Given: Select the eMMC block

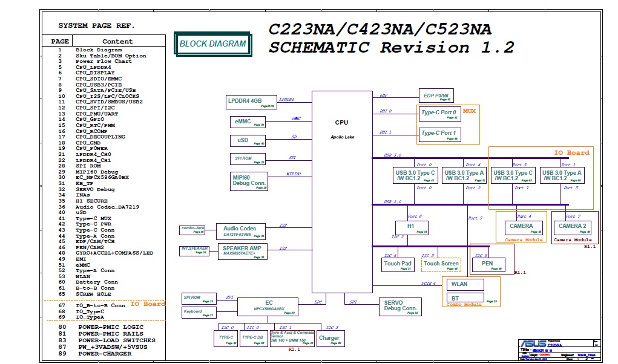Looking at the screenshot, I should 248,122.
